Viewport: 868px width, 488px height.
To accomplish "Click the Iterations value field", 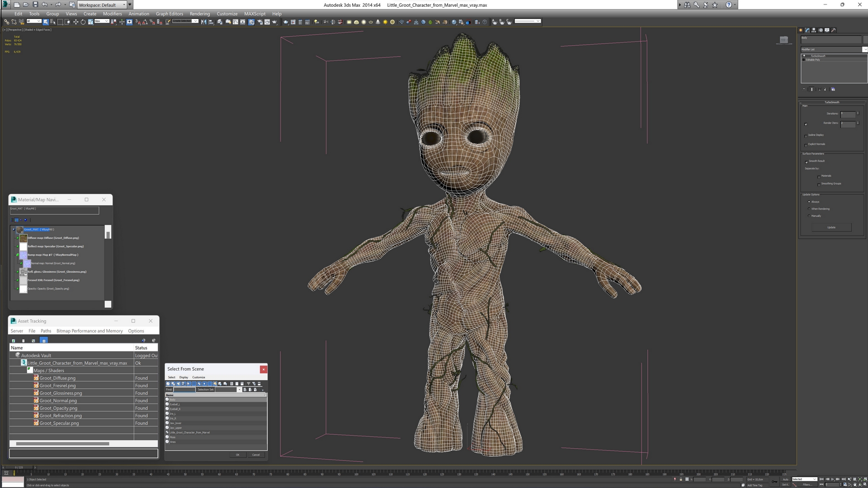I will point(848,114).
